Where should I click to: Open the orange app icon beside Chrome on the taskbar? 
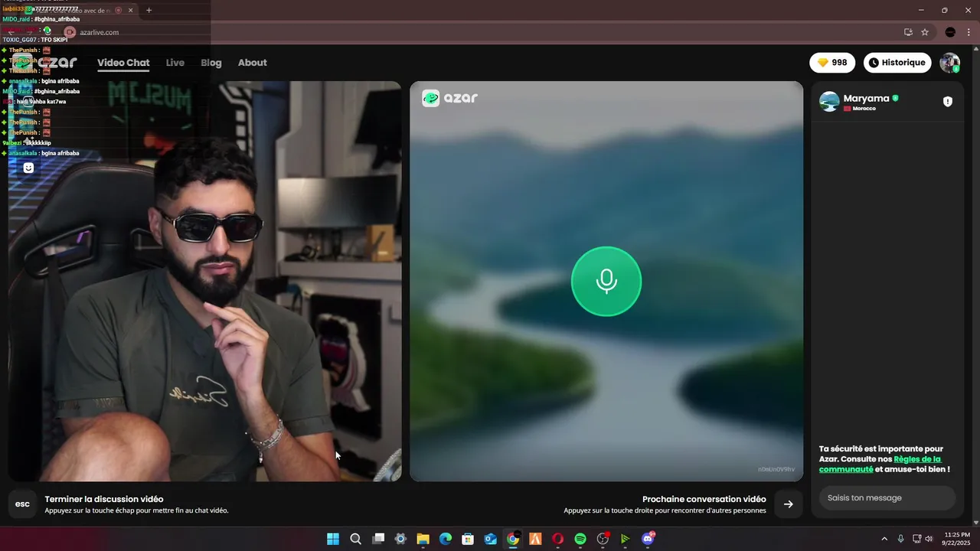(536, 539)
